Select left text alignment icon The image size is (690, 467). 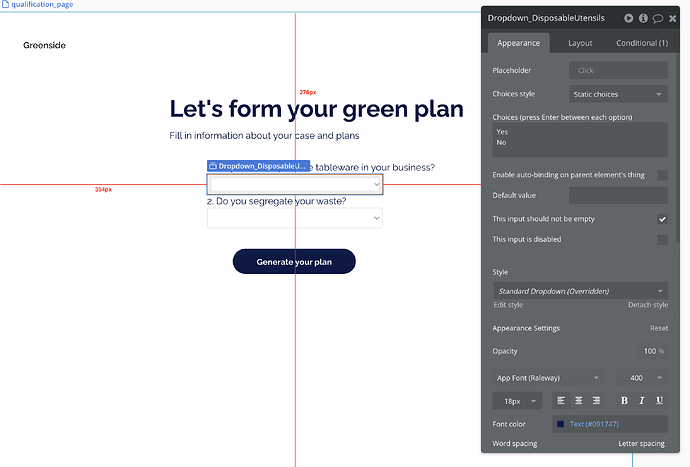click(561, 401)
